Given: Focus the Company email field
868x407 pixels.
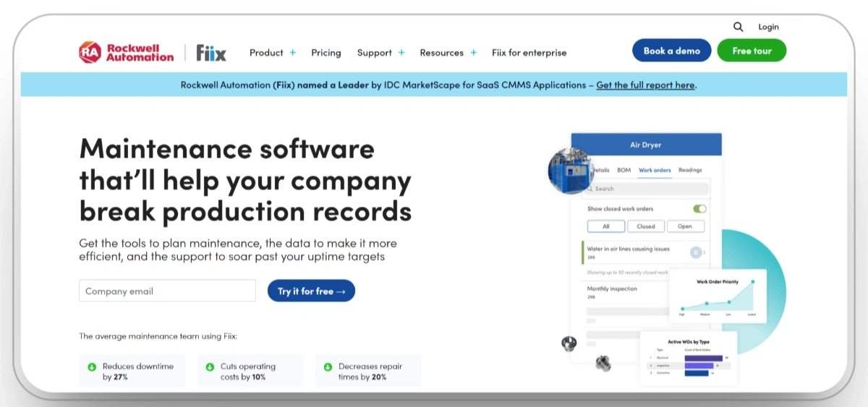Looking at the screenshot, I should coord(167,291).
